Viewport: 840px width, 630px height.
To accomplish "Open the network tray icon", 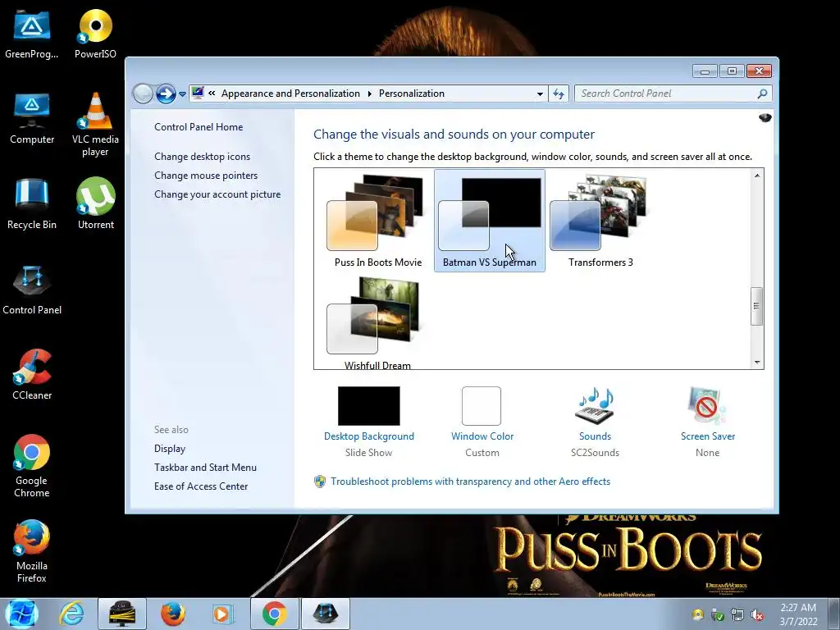I will point(737,615).
